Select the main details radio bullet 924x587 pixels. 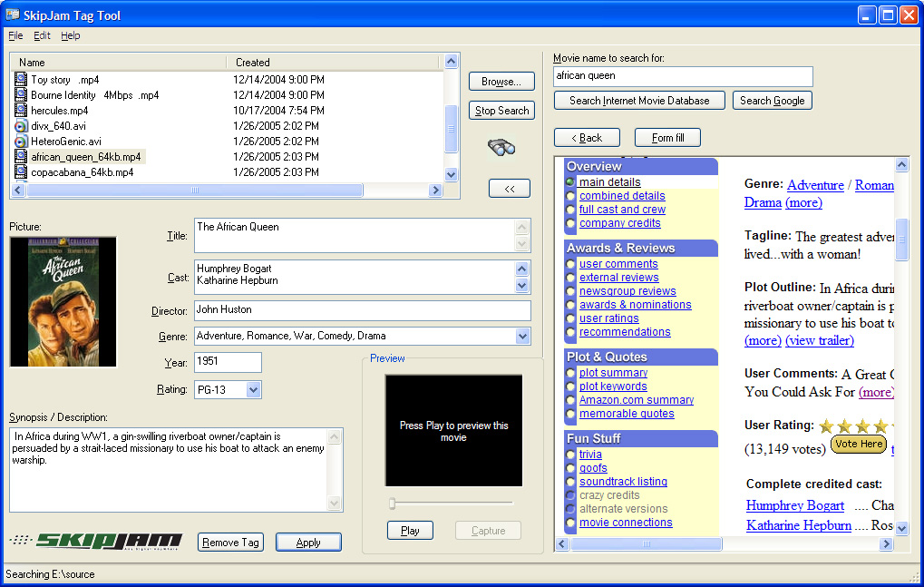coord(570,182)
